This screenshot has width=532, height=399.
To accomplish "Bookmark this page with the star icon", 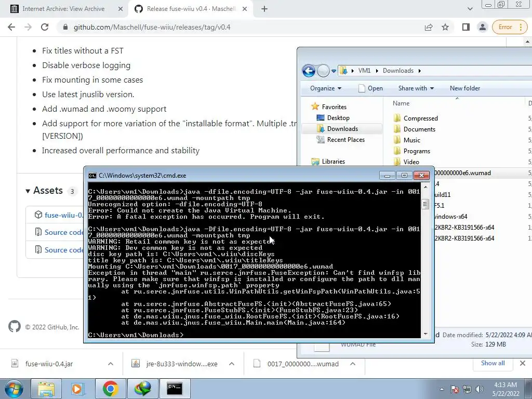I will tap(445, 27).
